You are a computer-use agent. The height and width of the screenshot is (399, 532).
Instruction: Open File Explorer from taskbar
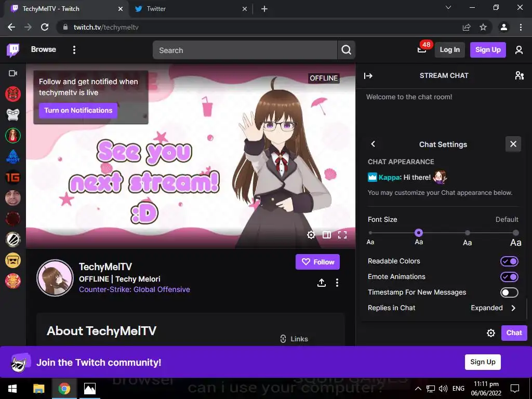[x=38, y=389]
